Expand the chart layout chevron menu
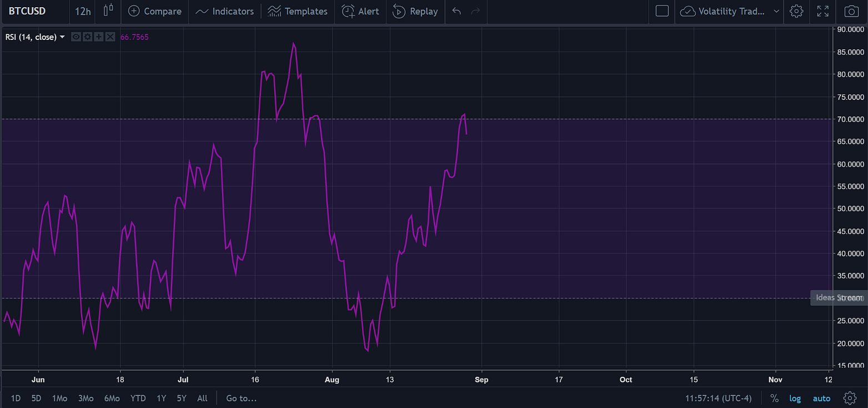 coord(776,11)
